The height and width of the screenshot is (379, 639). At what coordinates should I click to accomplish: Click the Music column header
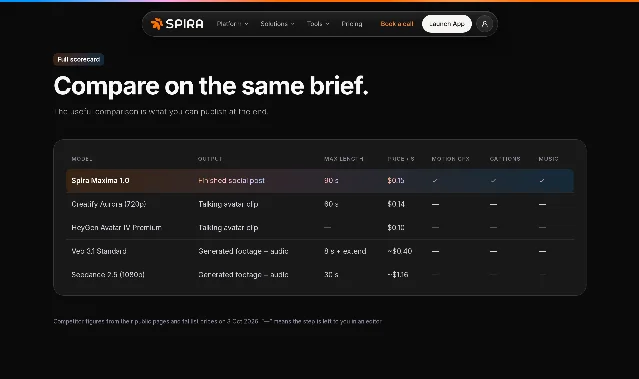coord(549,159)
